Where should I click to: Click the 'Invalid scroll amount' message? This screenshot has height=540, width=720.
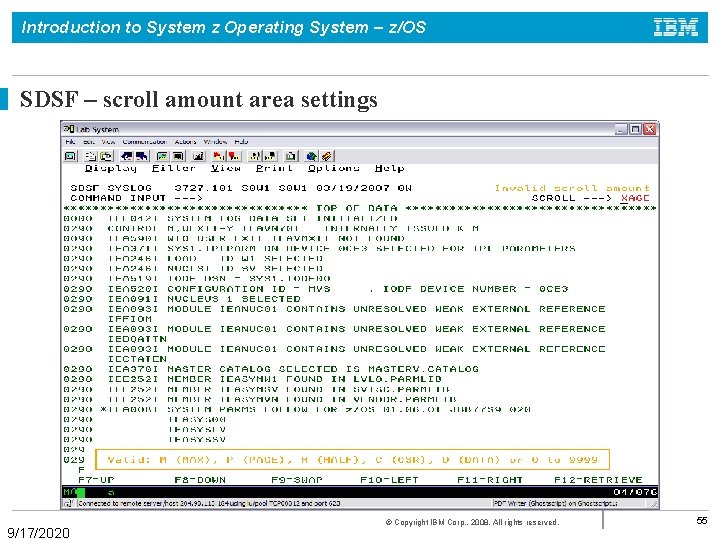[572, 188]
